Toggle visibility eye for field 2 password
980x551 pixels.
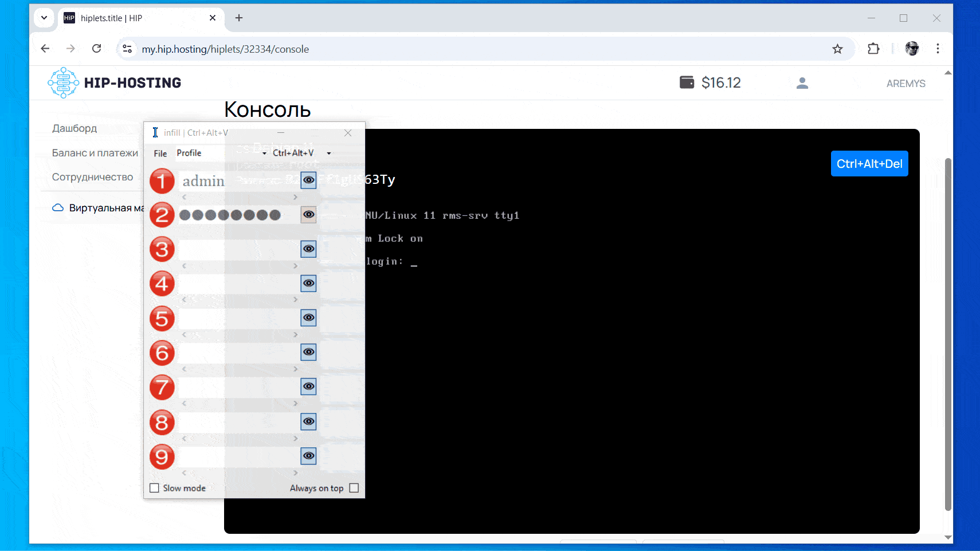coord(308,215)
